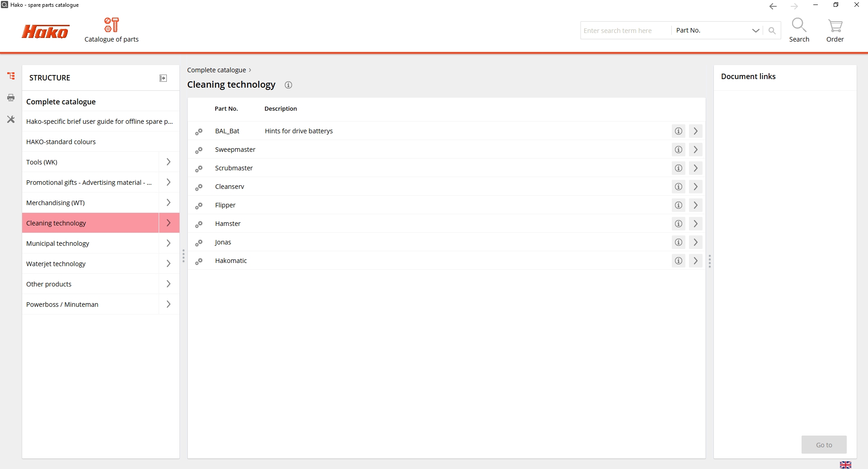Show info for Hamster row
This screenshot has height=469, width=868.
click(x=679, y=224)
